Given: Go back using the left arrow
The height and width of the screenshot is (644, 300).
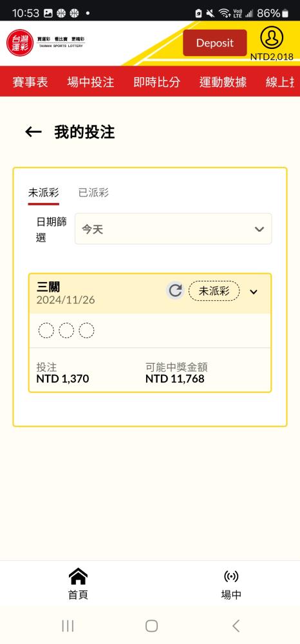Looking at the screenshot, I should click(x=33, y=132).
